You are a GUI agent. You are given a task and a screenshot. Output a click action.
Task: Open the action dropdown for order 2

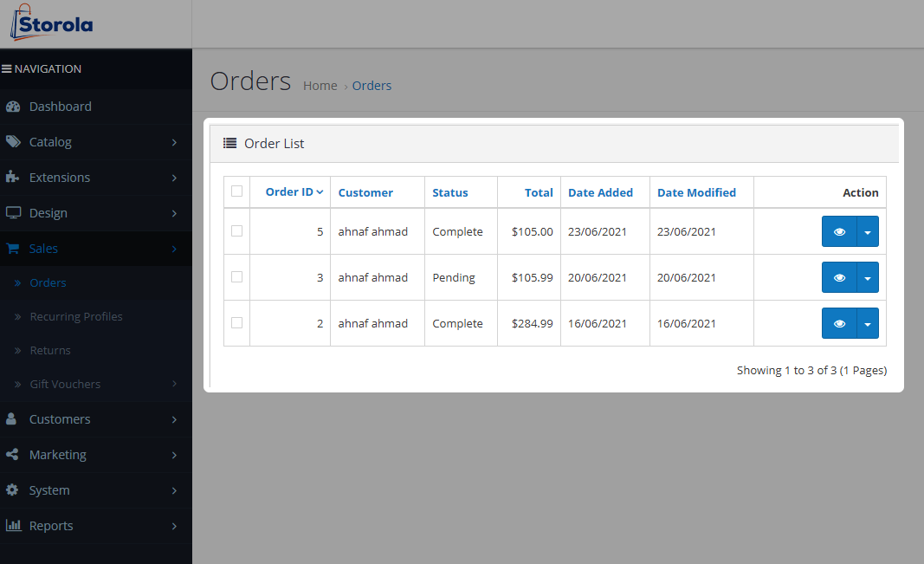867,324
